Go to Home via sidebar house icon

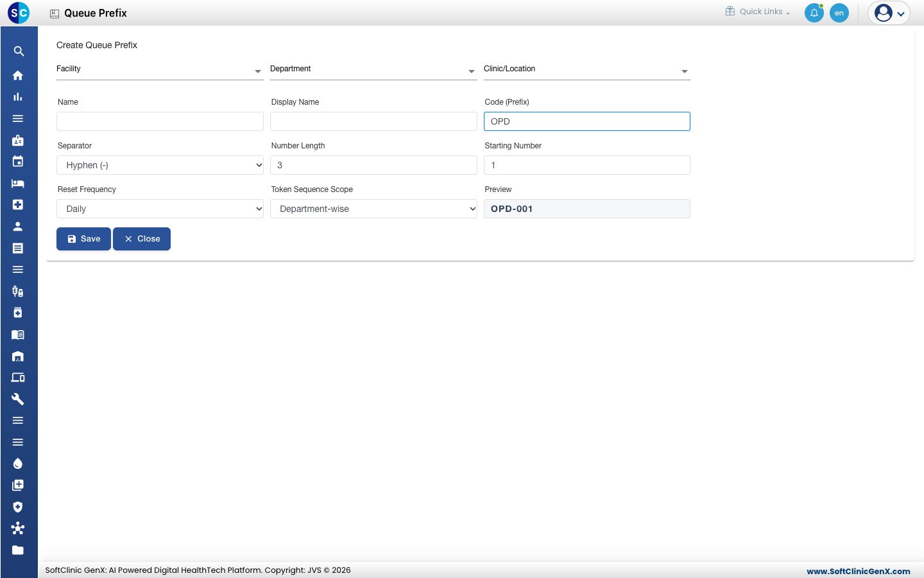click(x=18, y=75)
